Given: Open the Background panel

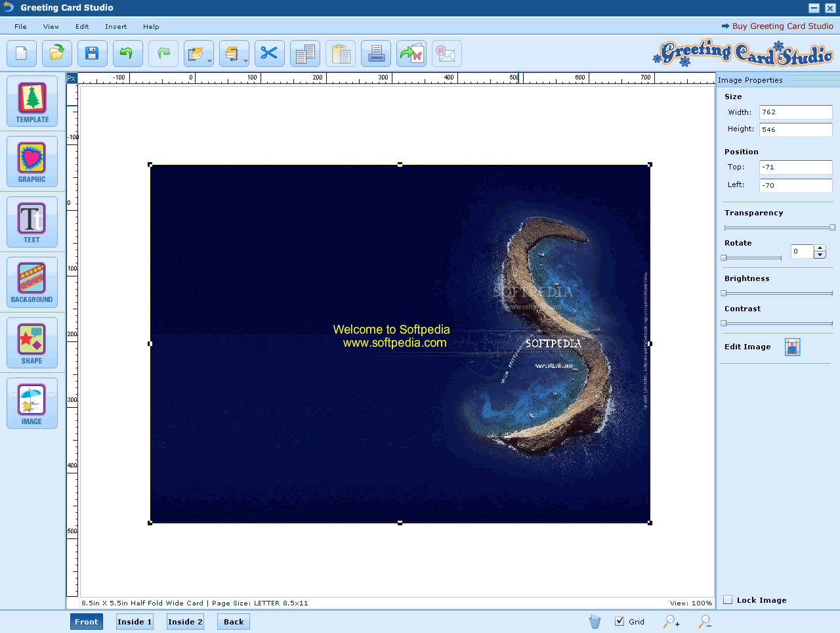Looking at the screenshot, I should coord(32,283).
